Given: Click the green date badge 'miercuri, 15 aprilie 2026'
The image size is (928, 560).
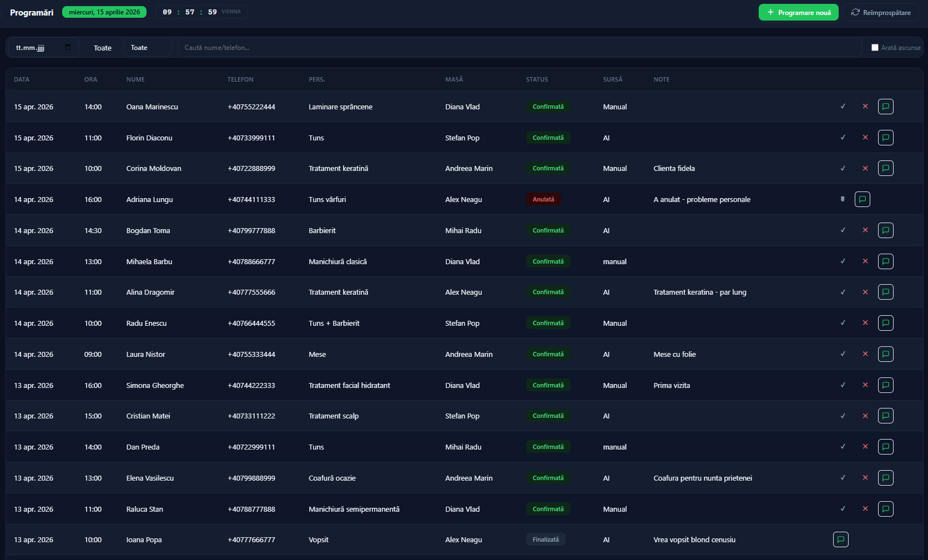Looking at the screenshot, I should [104, 12].
